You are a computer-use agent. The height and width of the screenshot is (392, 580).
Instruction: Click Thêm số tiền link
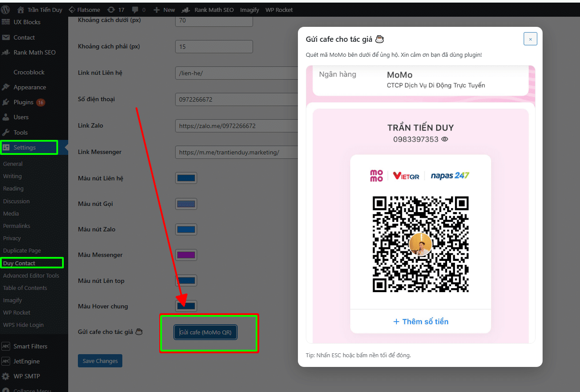(420, 322)
